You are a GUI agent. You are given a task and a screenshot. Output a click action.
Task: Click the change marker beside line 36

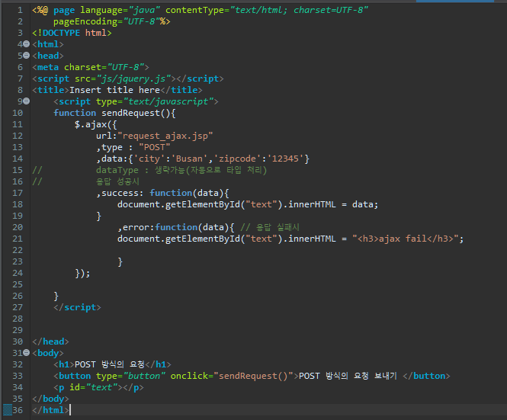(8, 410)
